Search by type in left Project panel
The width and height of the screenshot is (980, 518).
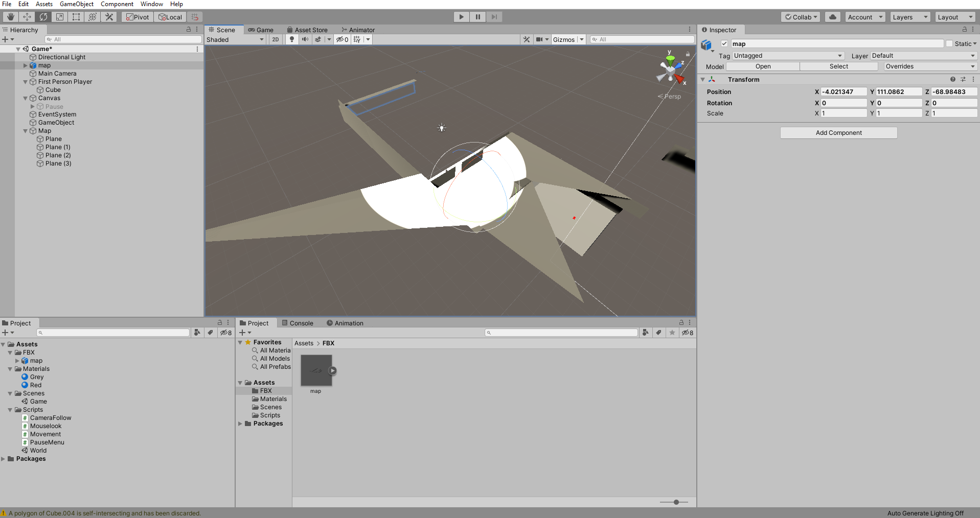point(197,333)
